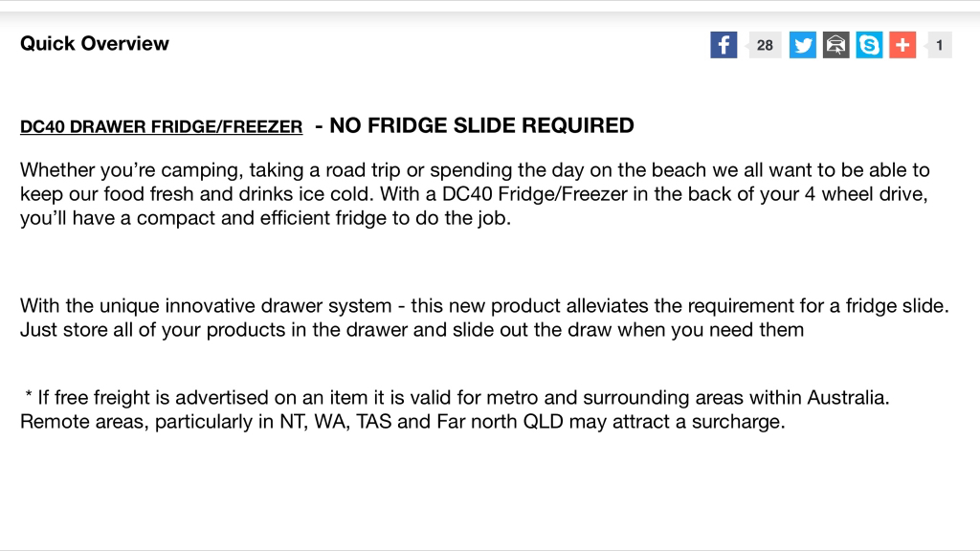Email this page using envelope icon

click(836, 45)
